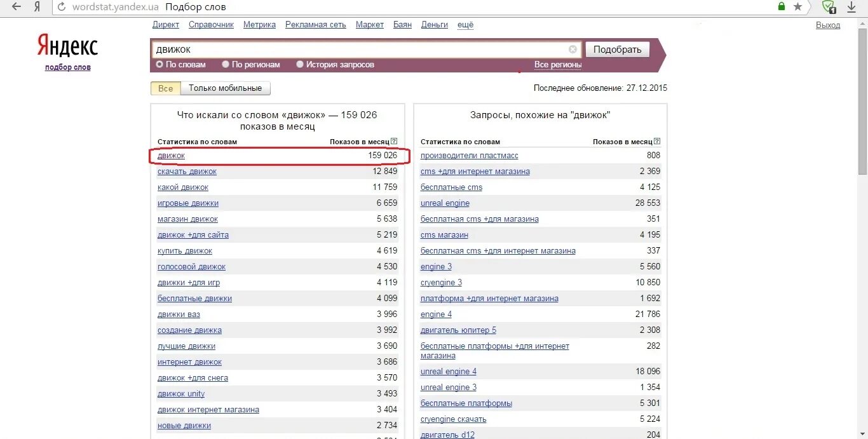Viewport: 868px width, 439px height.
Task: Click the question mark icon in right column header
Action: (657, 141)
